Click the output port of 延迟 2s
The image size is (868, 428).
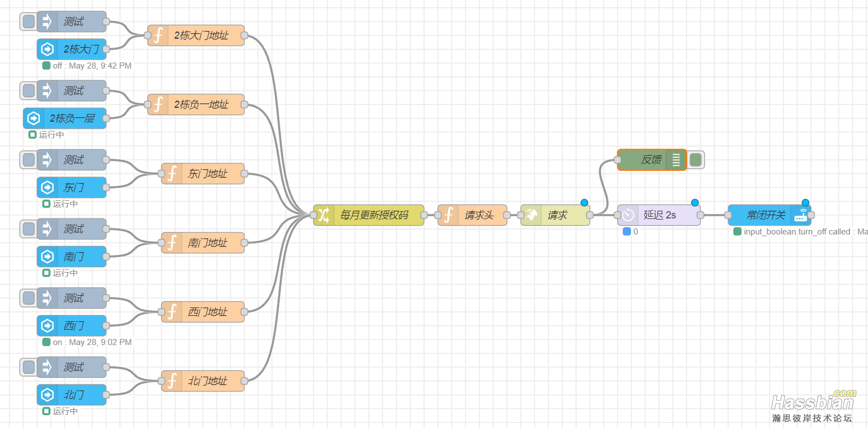point(700,215)
